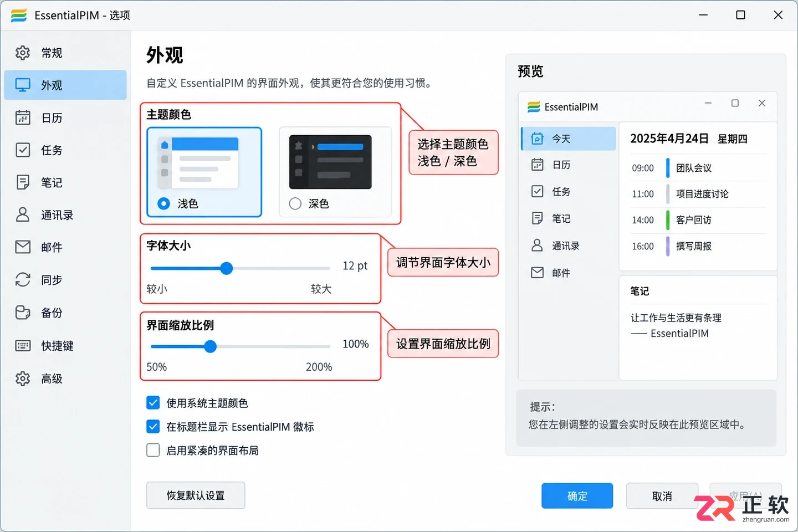Open the 快捷键 settings section
This screenshot has height=532, width=798.
(65, 346)
